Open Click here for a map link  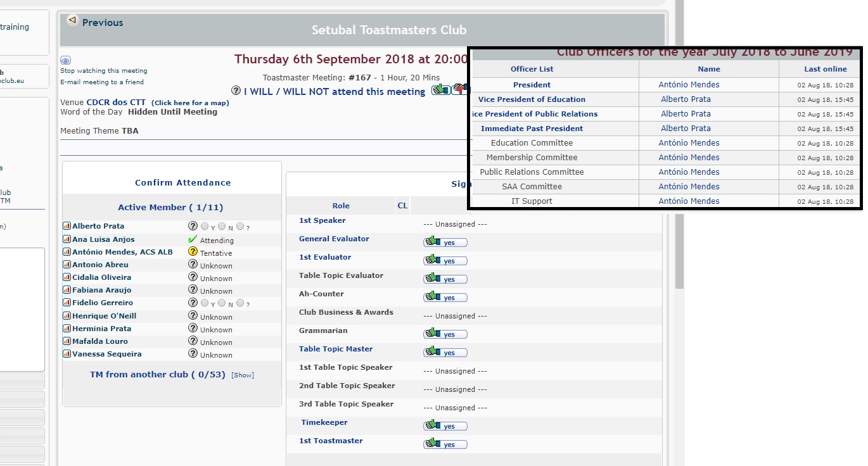[x=190, y=103]
